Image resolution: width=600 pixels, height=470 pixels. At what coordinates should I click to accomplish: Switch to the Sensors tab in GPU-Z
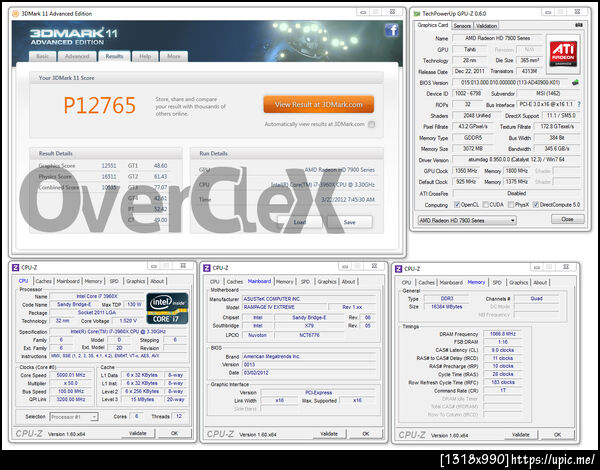[462, 26]
